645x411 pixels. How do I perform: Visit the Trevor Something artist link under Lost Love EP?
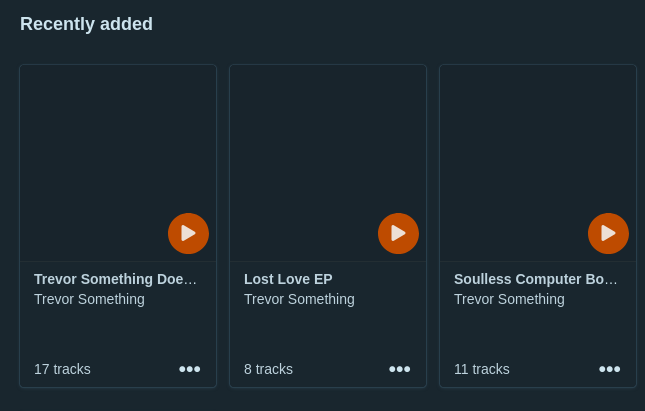click(299, 299)
